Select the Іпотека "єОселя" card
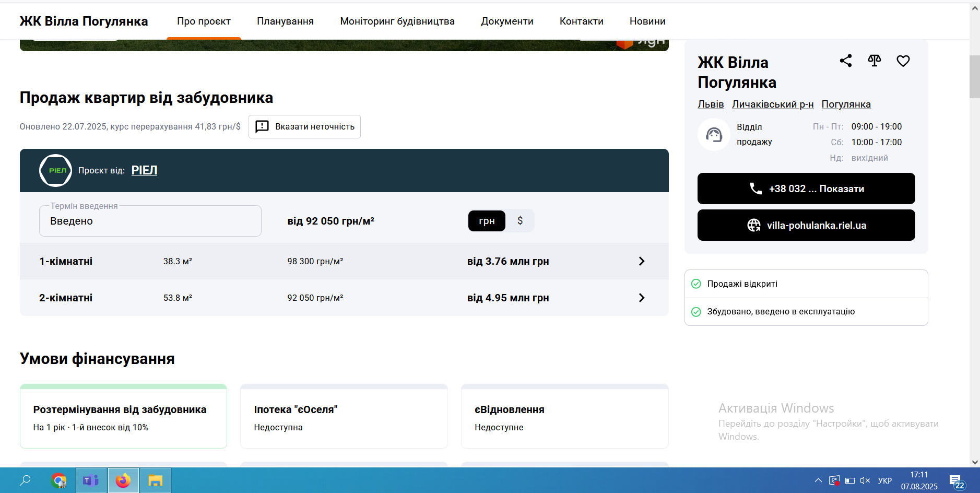The height and width of the screenshot is (493, 980). [x=344, y=416]
